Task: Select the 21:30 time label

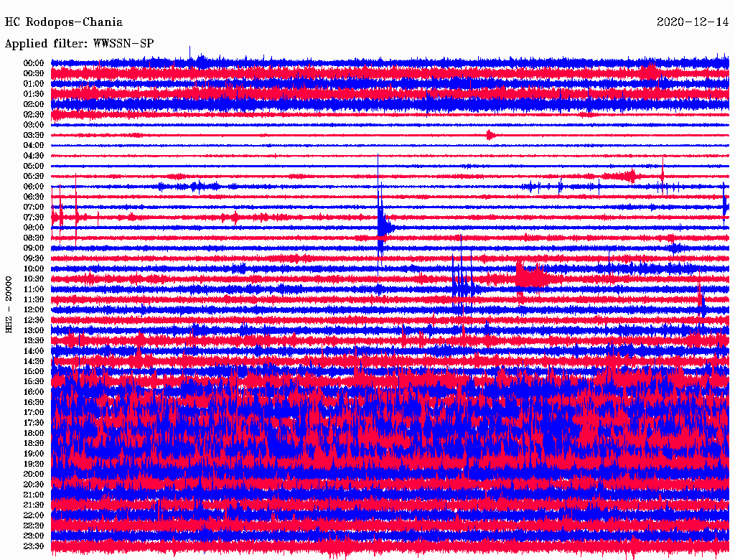Action: pos(34,505)
